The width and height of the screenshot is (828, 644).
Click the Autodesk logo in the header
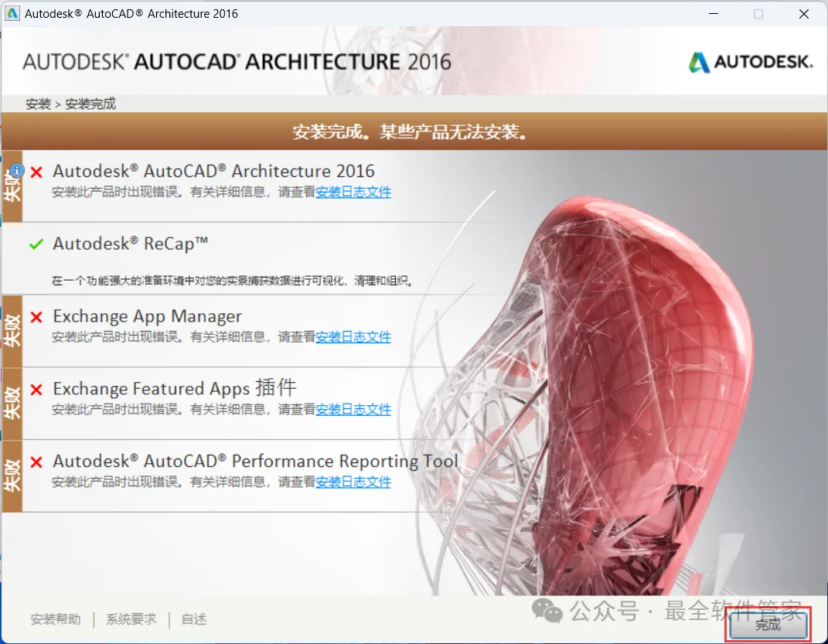[751, 62]
